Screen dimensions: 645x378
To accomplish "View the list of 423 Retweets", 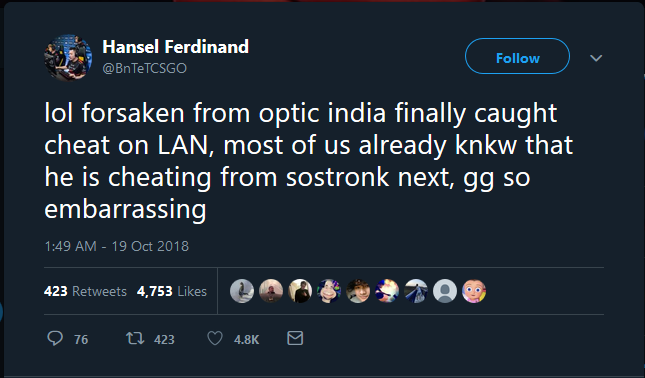I will point(85,291).
